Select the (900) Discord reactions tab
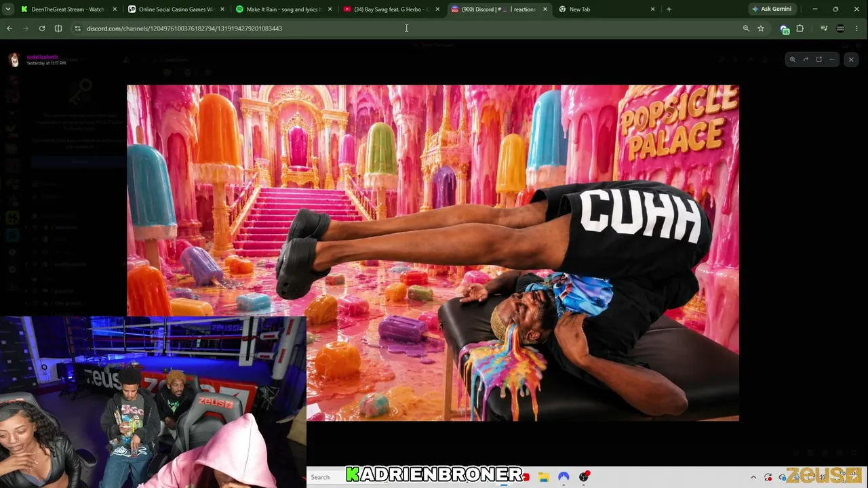The height and width of the screenshot is (488, 868). click(499, 9)
